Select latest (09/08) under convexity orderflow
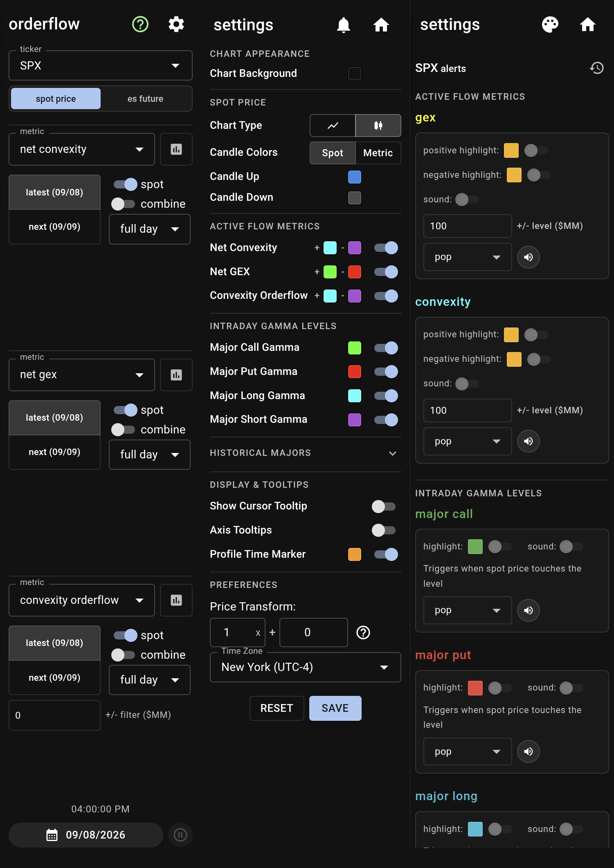Viewport: 614px width, 868px height. click(54, 643)
